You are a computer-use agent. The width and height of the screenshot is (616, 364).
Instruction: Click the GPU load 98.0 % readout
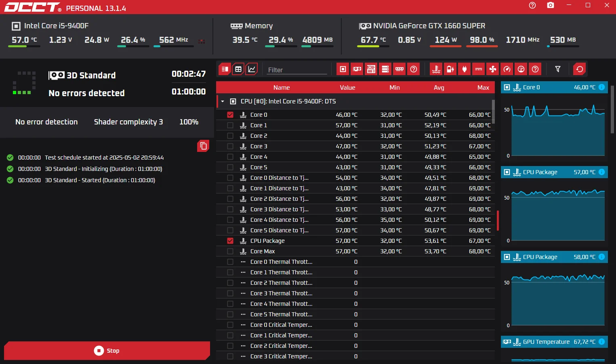tap(482, 40)
